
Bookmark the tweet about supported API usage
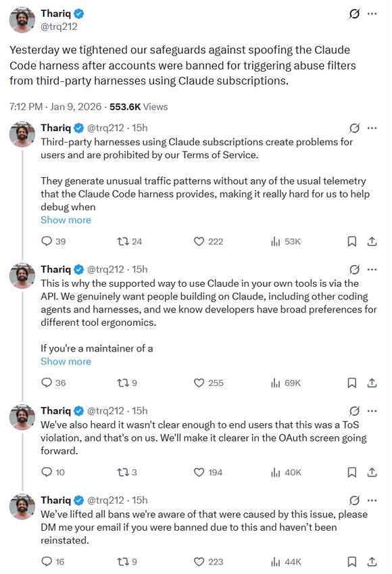351,383
